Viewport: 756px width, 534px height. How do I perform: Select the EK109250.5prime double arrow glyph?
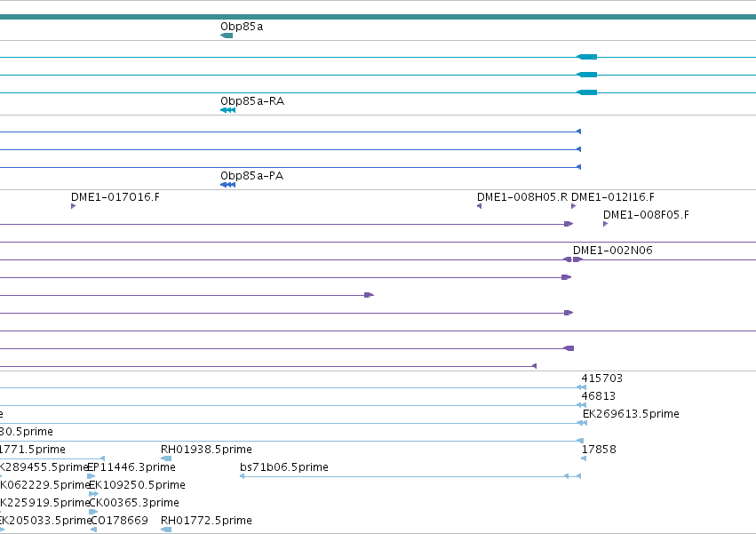[x=94, y=494]
